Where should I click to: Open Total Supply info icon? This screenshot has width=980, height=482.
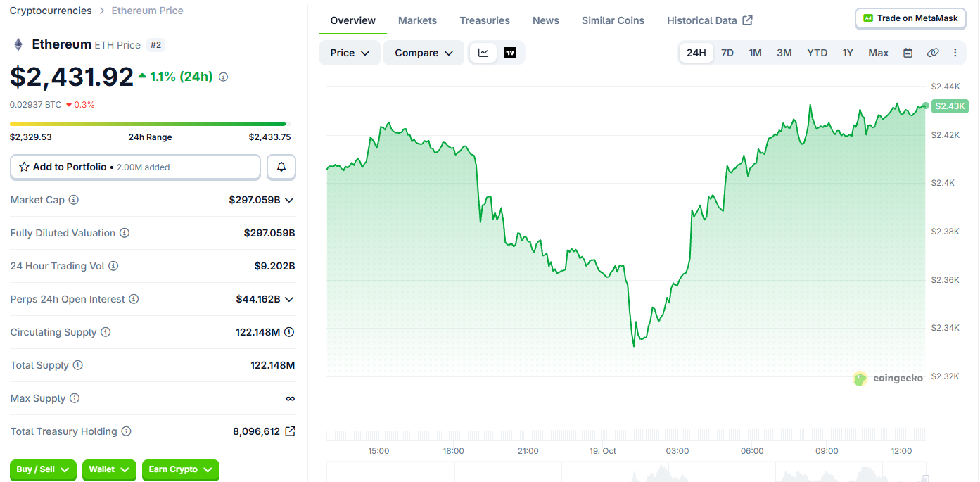click(x=78, y=365)
